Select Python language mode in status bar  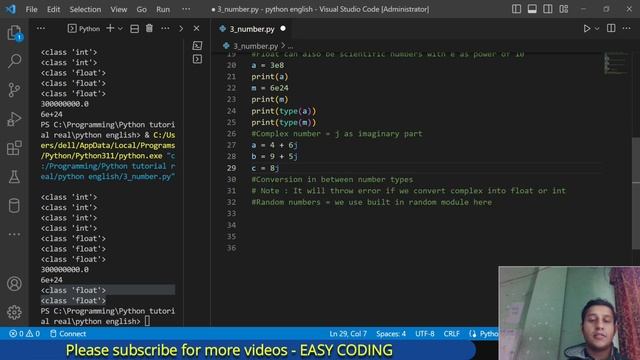(x=488, y=333)
